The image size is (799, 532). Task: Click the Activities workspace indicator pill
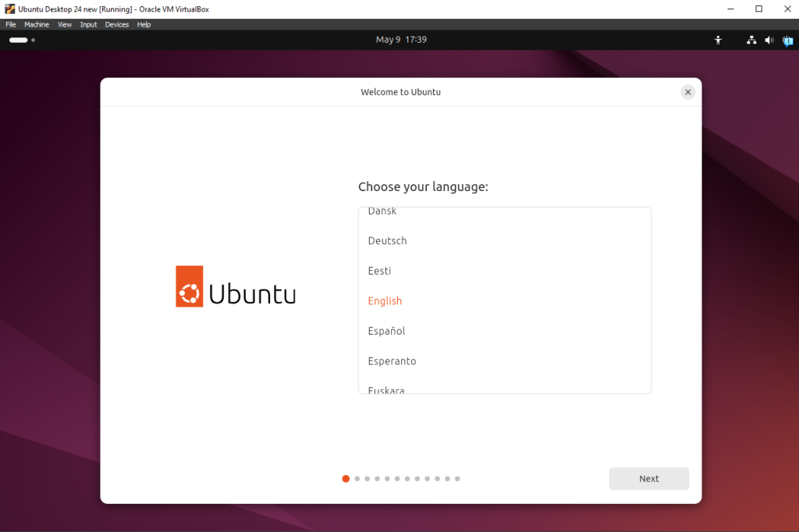(19, 40)
